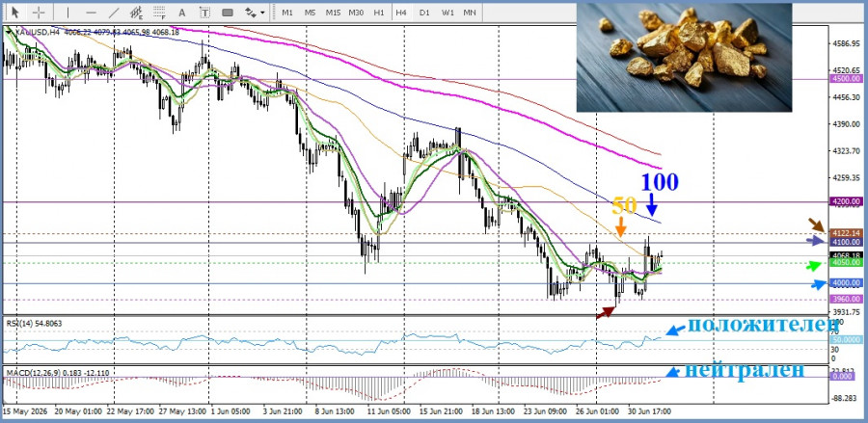Click the gold nuggets image
Viewport: 868px width, 423px height.
tap(684, 58)
